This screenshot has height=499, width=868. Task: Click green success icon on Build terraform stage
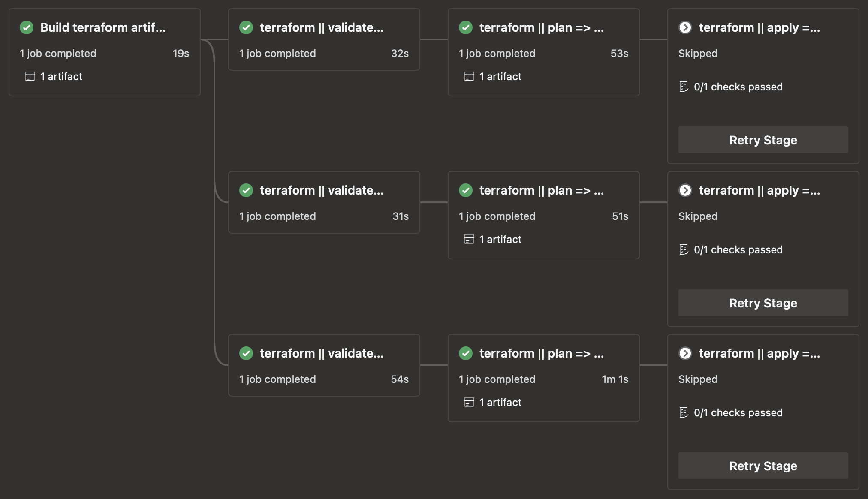pos(27,28)
